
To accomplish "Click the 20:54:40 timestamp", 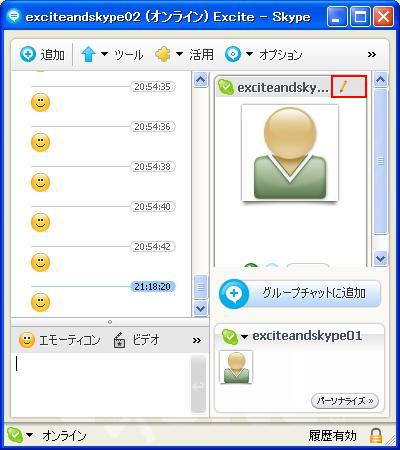I will click(152, 206).
